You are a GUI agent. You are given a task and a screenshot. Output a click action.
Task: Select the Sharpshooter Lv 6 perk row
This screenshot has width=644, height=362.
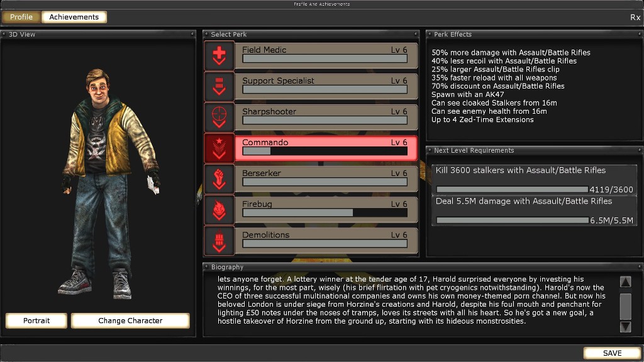(325, 117)
